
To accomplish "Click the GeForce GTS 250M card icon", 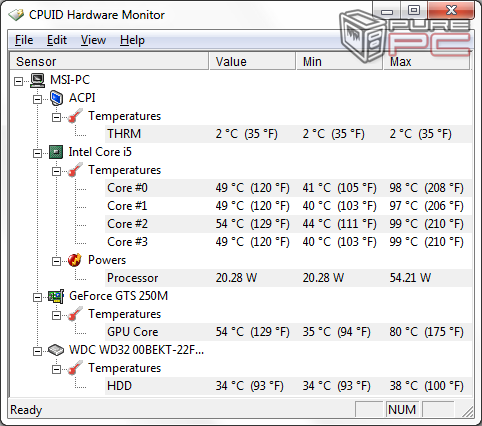I will pyautogui.click(x=56, y=296).
